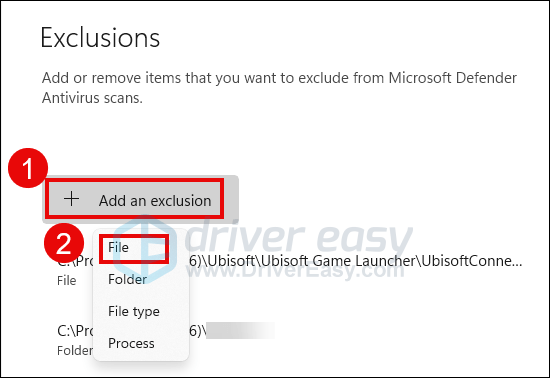Click the 'Add or remove items' description line
Screen dimensions: 550x378
click(x=279, y=78)
